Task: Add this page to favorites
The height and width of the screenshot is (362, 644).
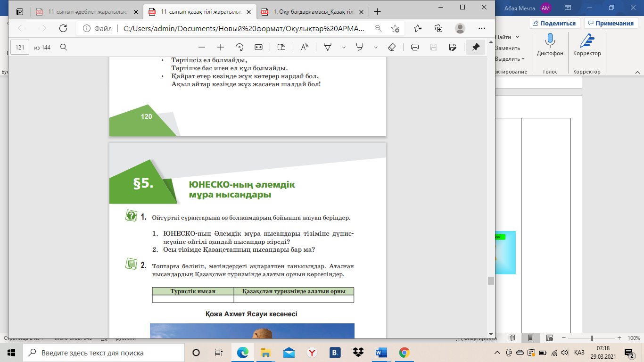Action: 395,28
